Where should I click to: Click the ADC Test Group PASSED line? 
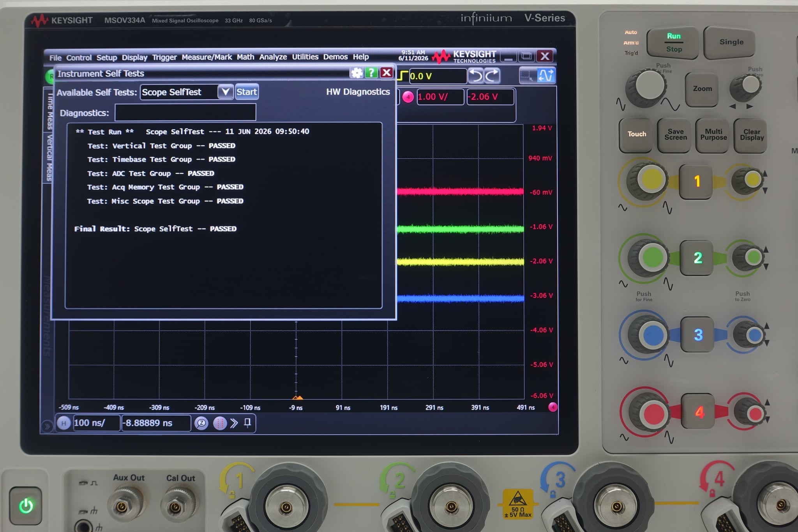[x=151, y=173]
